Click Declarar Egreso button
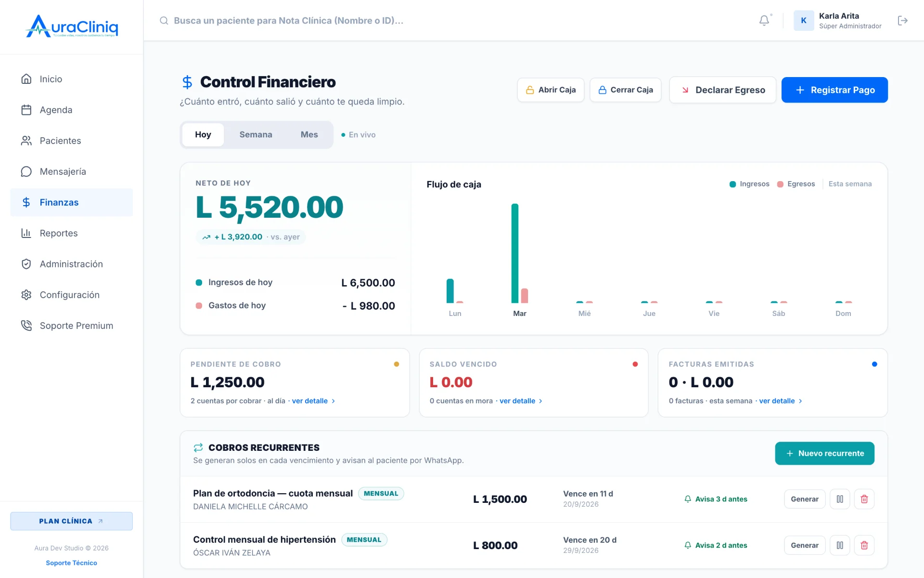Screen dimensions: 924x578 point(722,90)
